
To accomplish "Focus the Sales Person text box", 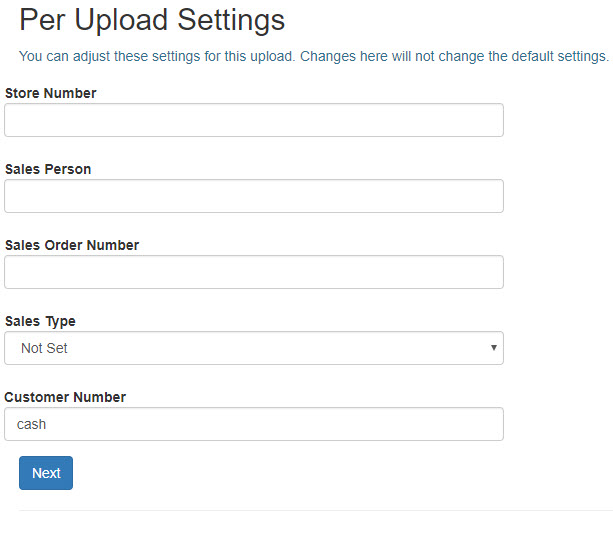I will [253, 196].
